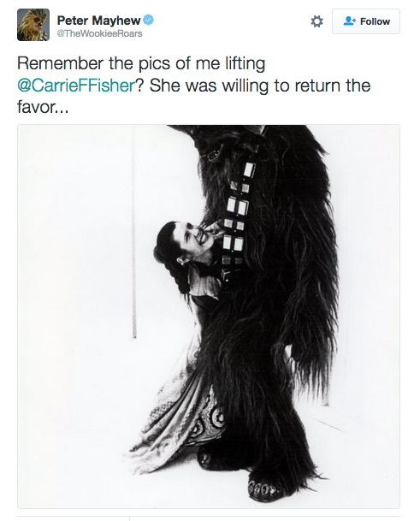
Task: Visit the Peter Mayhew profile name link
Action: 98,21
